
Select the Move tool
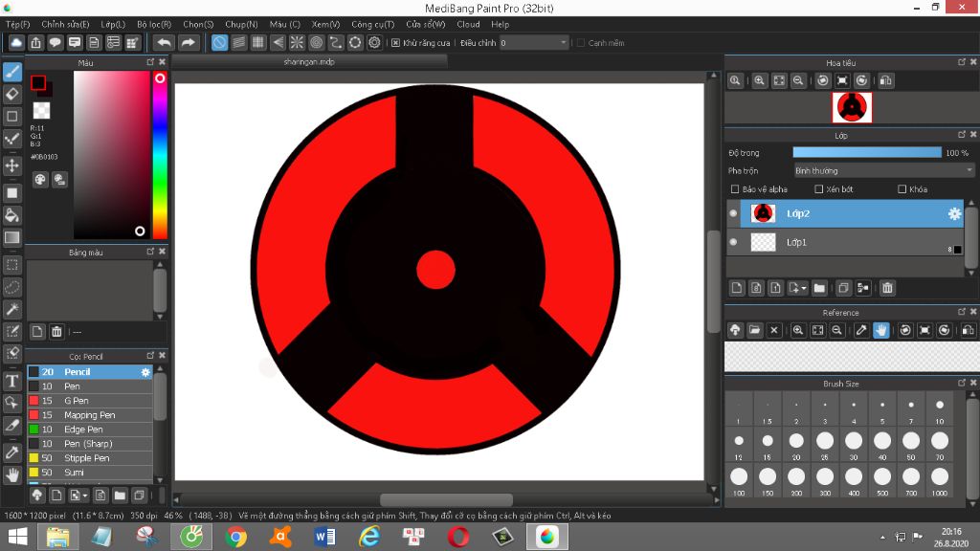click(x=11, y=165)
